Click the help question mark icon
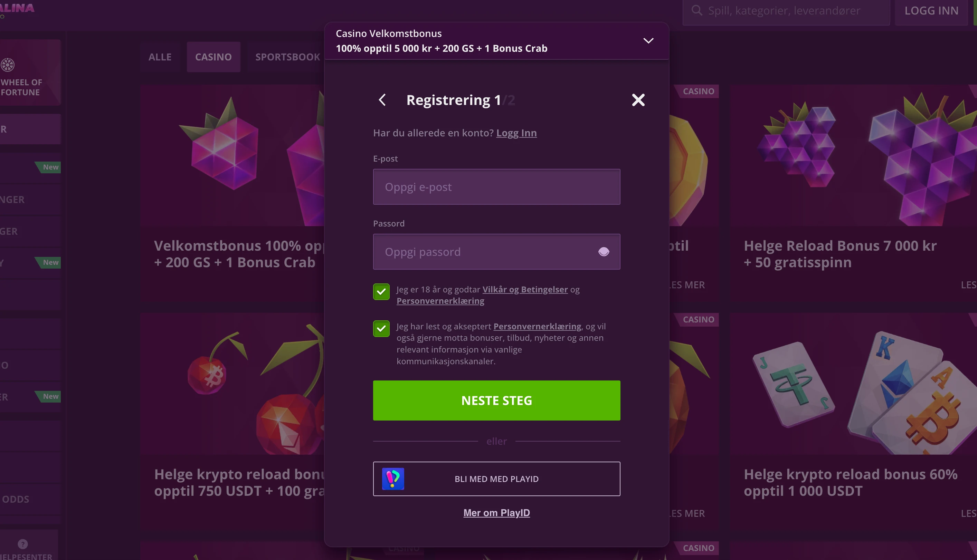Viewport: 977px width, 560px height. click(x=23, y=543)
